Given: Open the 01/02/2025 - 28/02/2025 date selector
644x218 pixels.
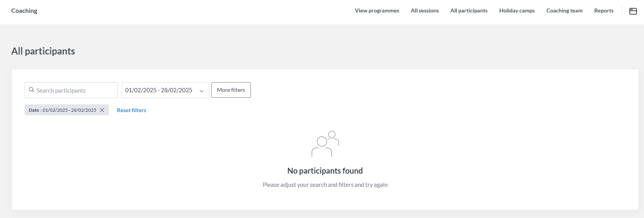Looking at the screenshot, I should coord(159,90).
